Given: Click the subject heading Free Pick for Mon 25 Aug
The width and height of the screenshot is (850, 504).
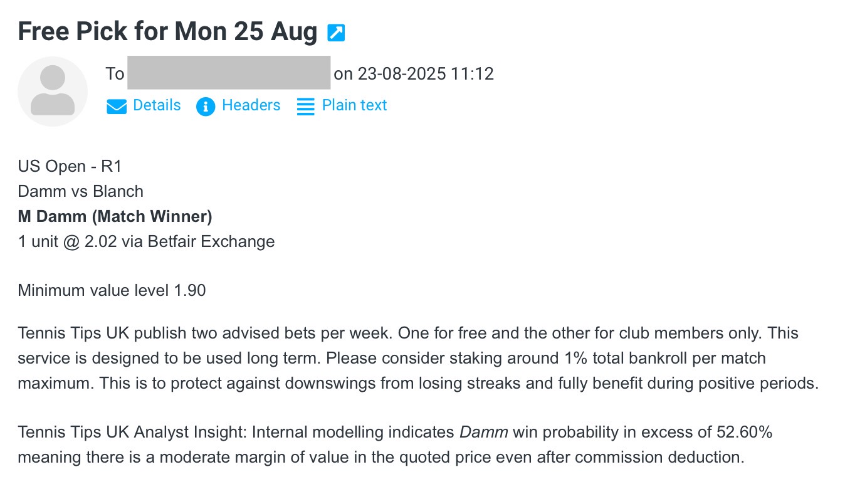Looking at the screenshot, I should coord(167,31).
